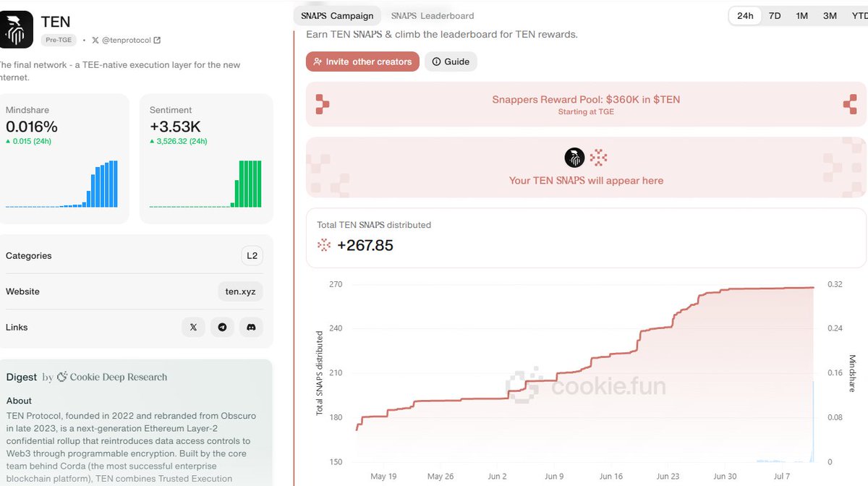The image size is (868, 486).
Task: Click the info icon on Guide button
Action: tap(436, 61)
